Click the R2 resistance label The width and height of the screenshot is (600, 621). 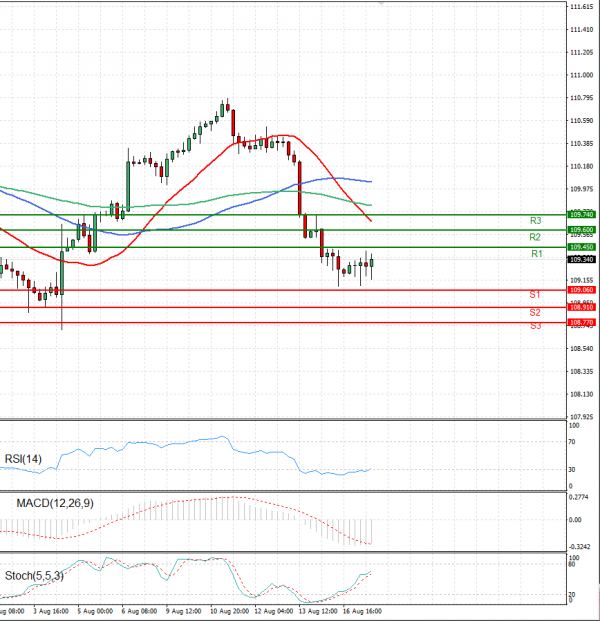click(x=535, y=237)
